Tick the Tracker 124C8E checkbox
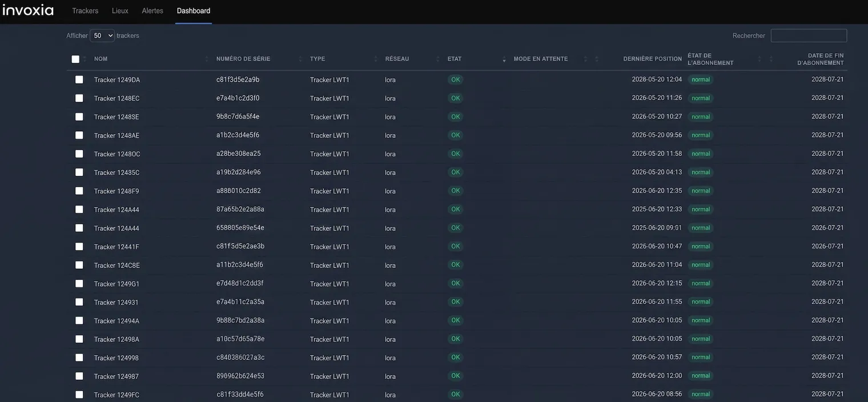 pyautogui.click(x=79, y=265)
